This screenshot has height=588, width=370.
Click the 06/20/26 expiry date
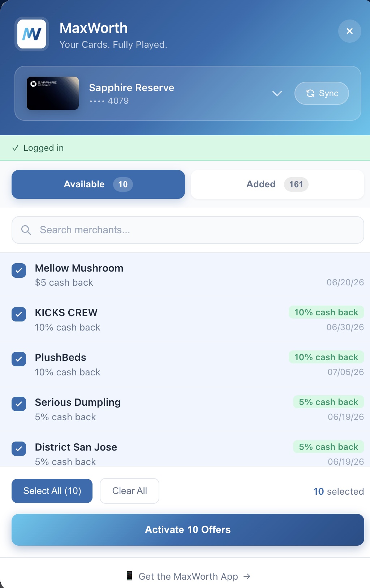pos(345,282)
